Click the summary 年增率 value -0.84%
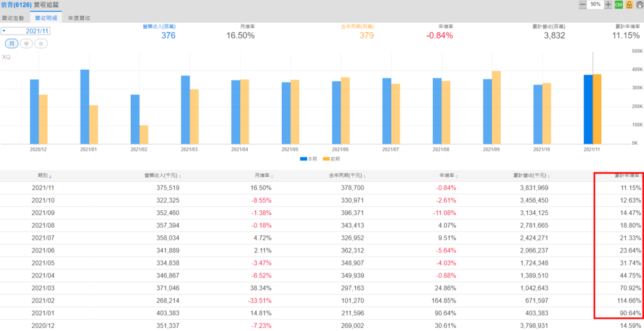 440,35
